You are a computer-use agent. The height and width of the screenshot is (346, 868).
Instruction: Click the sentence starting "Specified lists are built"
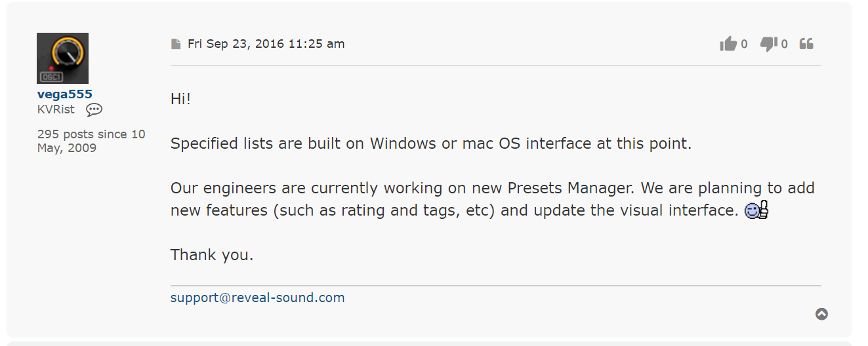point(431,144)
